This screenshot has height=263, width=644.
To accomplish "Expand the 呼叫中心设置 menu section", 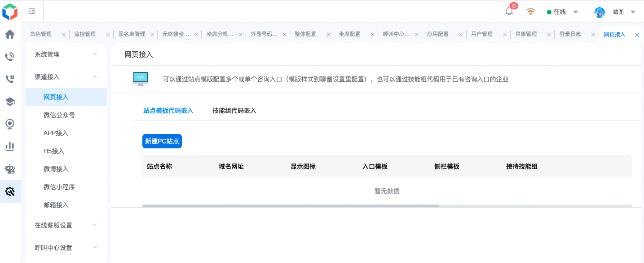I will (66, 248).
